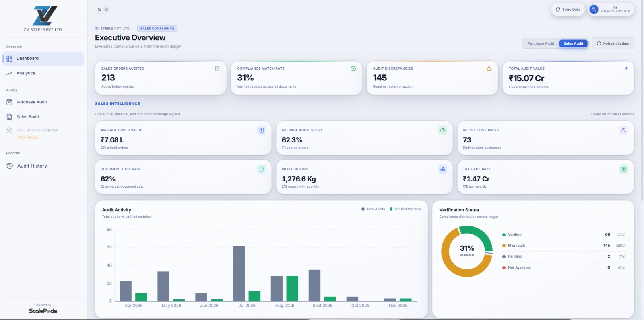Click the Document Coverage file icon

click(x=262, y=169)
